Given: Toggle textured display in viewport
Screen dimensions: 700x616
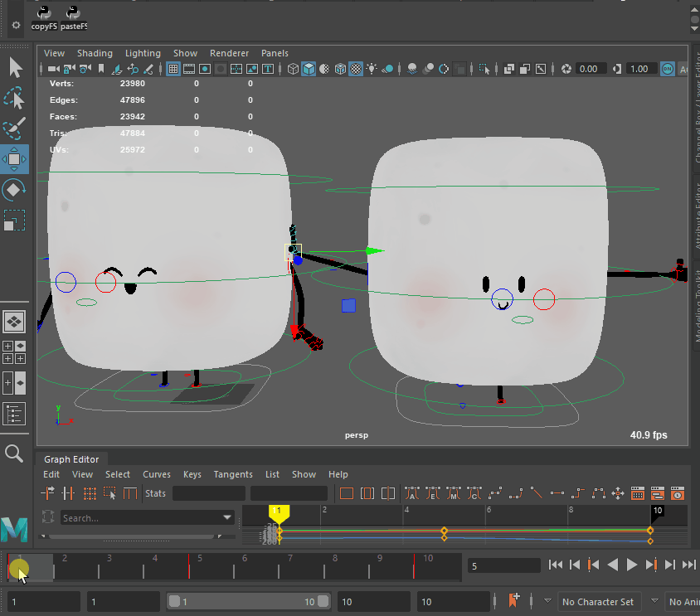Looking at the screenshot, I should pos(355,69).
